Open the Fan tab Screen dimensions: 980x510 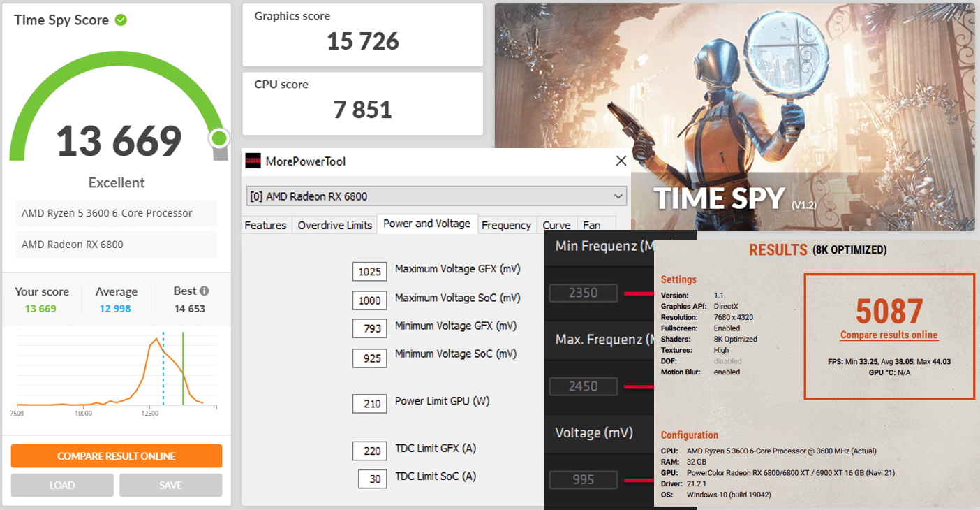pos(592,225)
